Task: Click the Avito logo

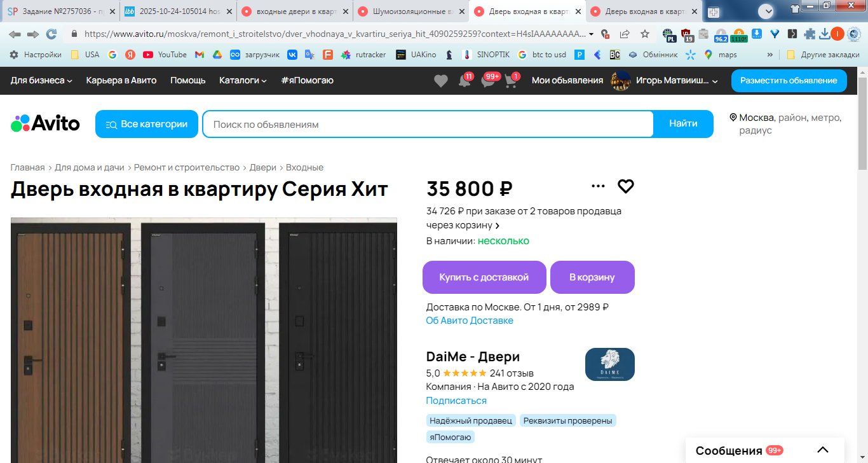Action: 45,123
